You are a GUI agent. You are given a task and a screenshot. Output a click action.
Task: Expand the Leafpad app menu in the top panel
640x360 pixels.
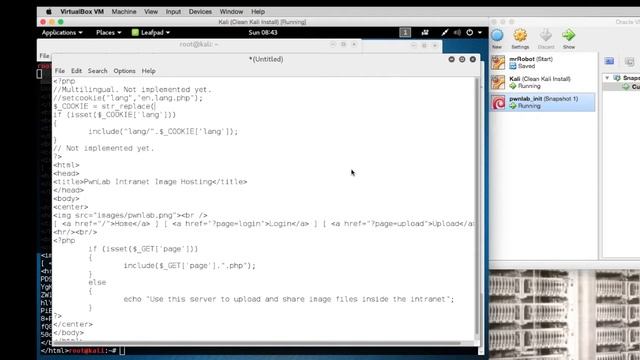151,32
